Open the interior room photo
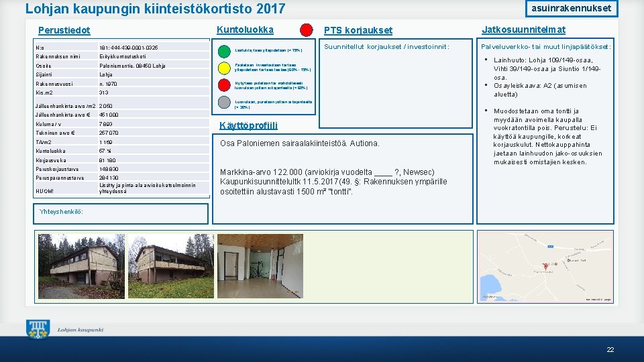Screen dimensions: 644x362 pos(260,266)
